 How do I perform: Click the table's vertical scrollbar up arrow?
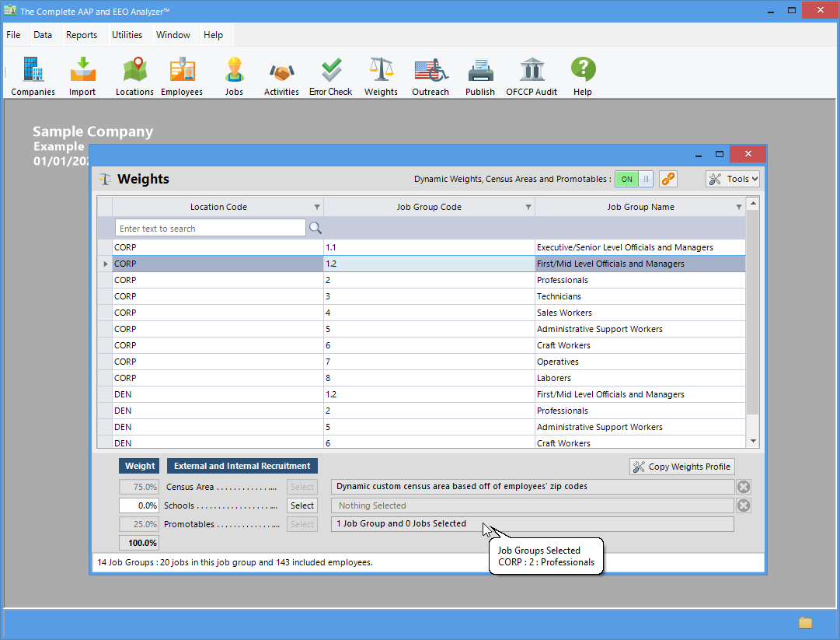pos(753,203)
